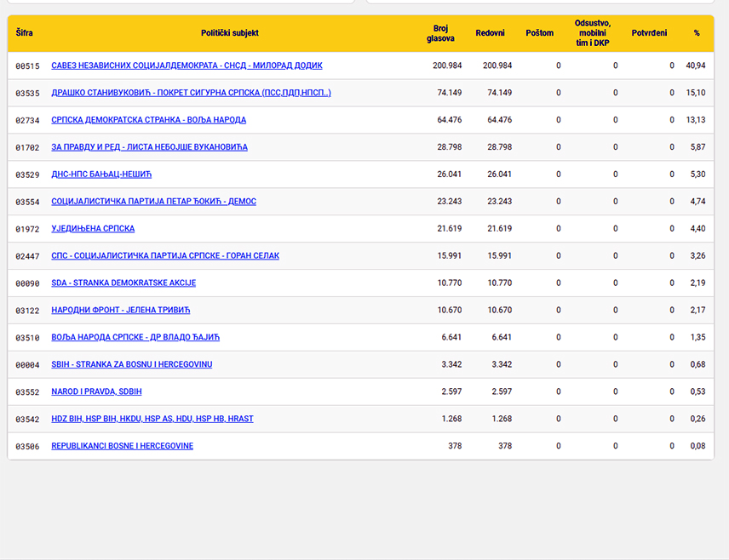Open Народни фронт - Јелена Тривић link
This screenshot has height=560, width=729.
tap(121, 310)
